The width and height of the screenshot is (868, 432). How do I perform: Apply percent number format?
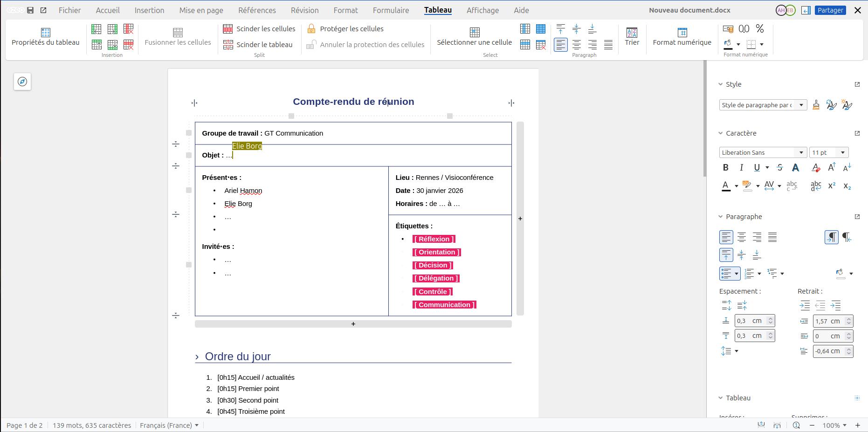point(760,29)
